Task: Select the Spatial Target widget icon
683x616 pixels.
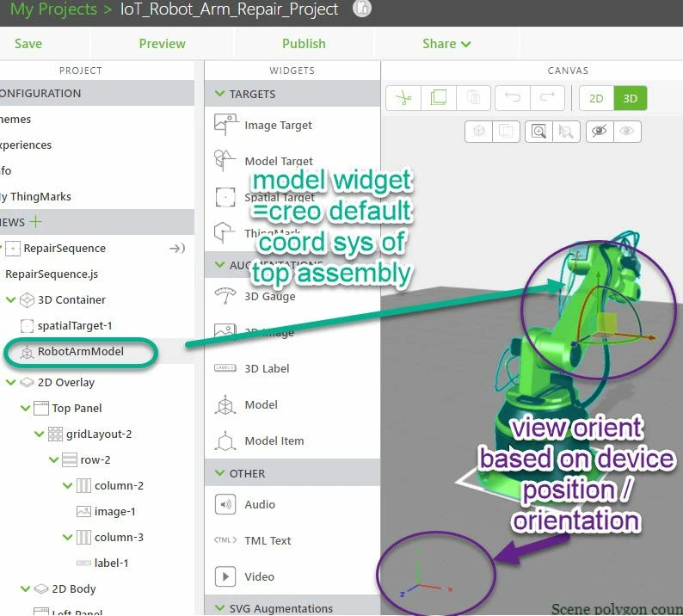Action: (225, 197)
